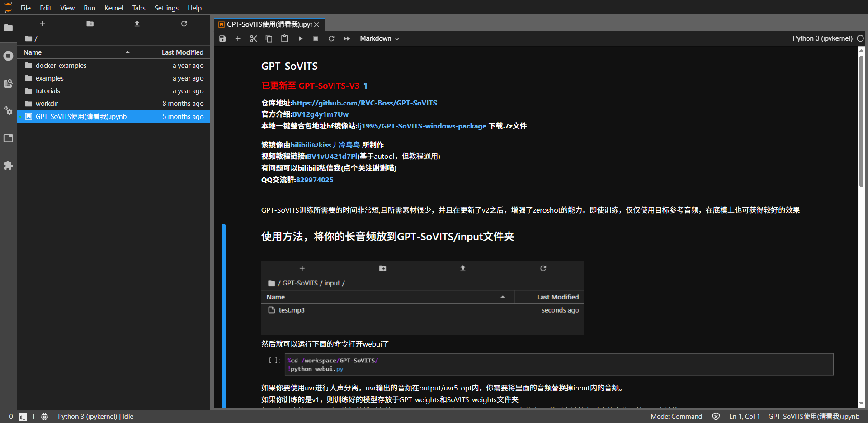The height and width of the screenshot is (423, 868).
Task: Copy the selected cell
Action: [x=269, y=38]
